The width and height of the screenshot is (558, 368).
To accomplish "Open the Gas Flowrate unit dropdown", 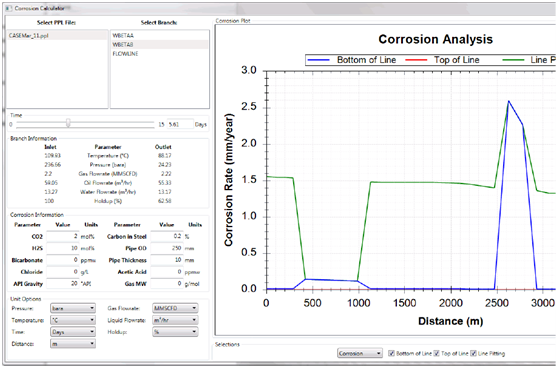I will click(x=175, y=308).
